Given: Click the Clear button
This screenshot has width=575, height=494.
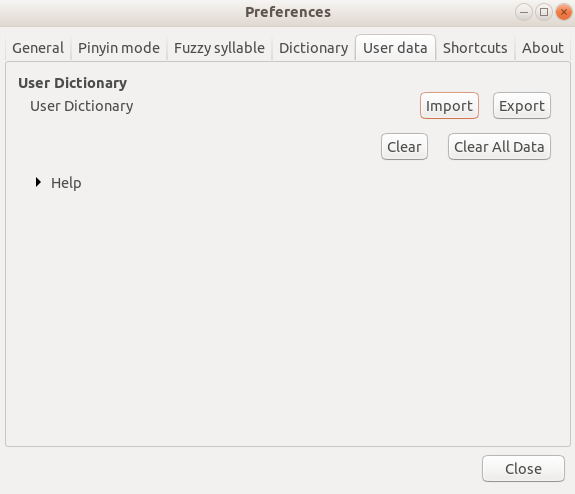Looking at the screenshot, I should click(x=404, y=147).
